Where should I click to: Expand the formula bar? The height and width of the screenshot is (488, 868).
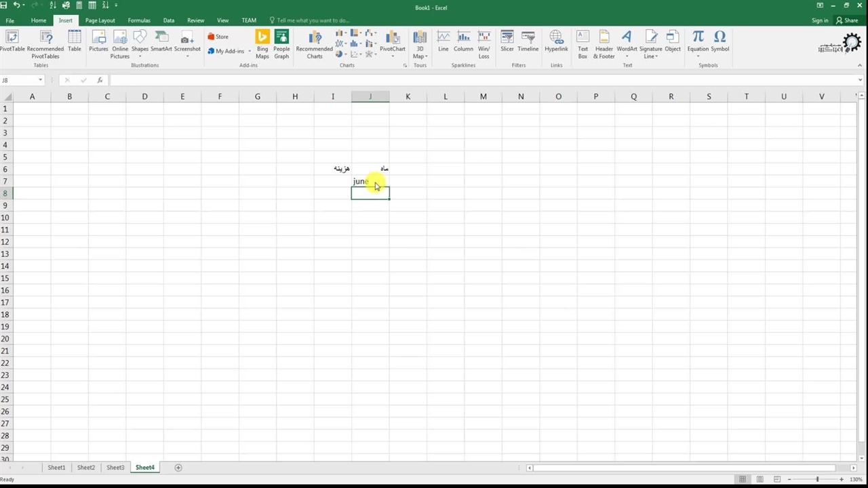click(x=860, y=80)
